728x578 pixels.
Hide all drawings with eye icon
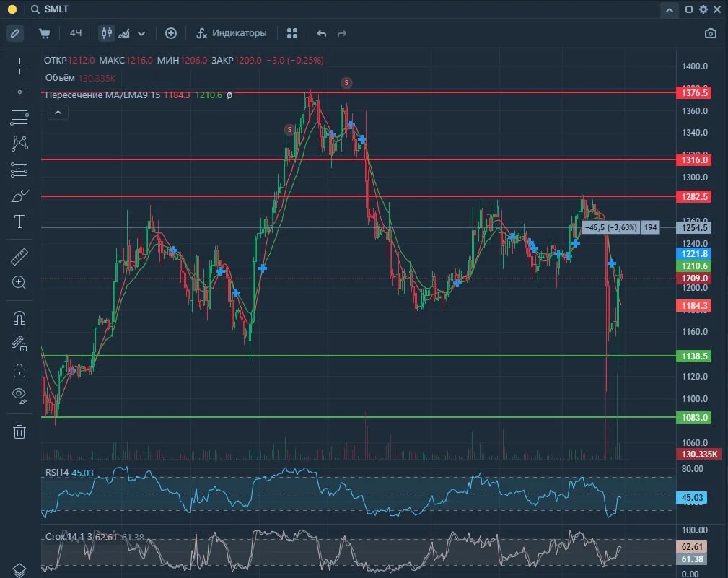coord(19,395)
